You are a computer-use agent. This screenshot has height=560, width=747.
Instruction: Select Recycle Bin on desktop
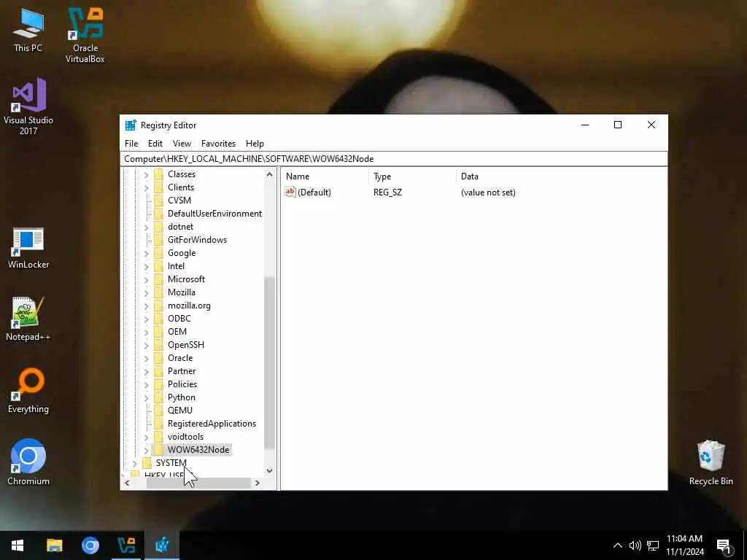(711, 463)
